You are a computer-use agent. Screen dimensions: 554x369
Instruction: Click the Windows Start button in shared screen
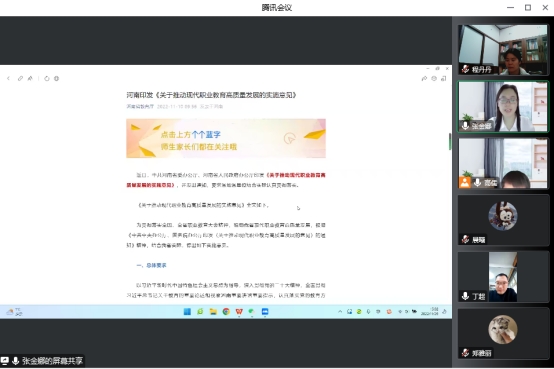pos(187,311)
